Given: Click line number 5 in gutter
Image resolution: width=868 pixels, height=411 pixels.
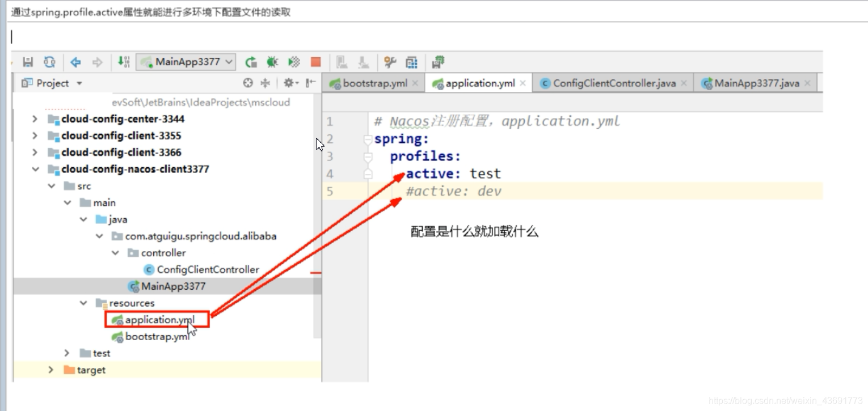Looking at the screenshot, I should pos(330,192).
